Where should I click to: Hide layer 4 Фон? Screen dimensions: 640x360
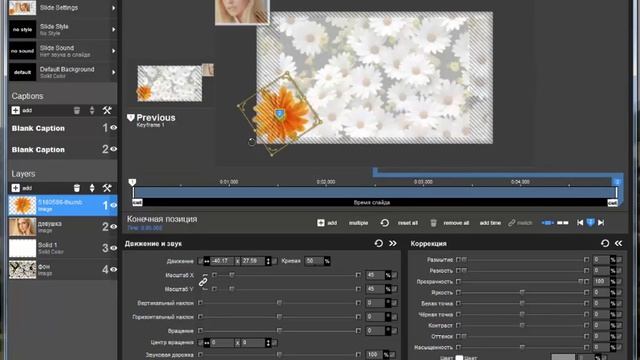click(x=113, y=269)
